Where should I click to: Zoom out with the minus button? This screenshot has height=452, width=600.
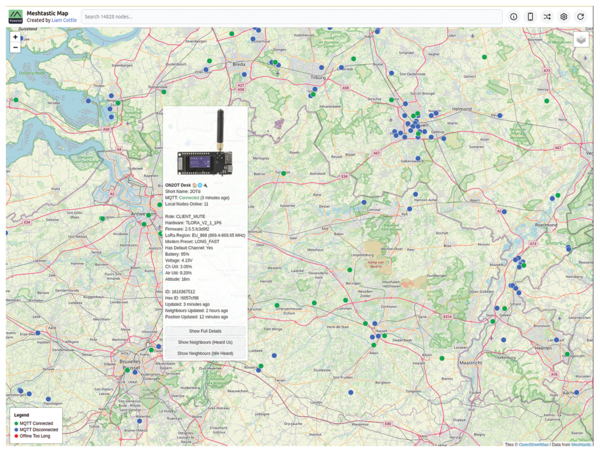pos(16,48)
